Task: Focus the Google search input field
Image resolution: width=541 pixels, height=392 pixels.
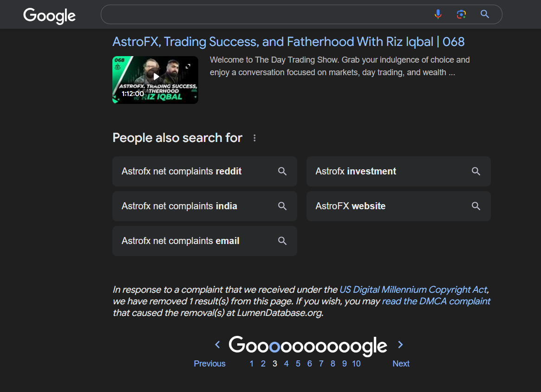Action: 266,14
